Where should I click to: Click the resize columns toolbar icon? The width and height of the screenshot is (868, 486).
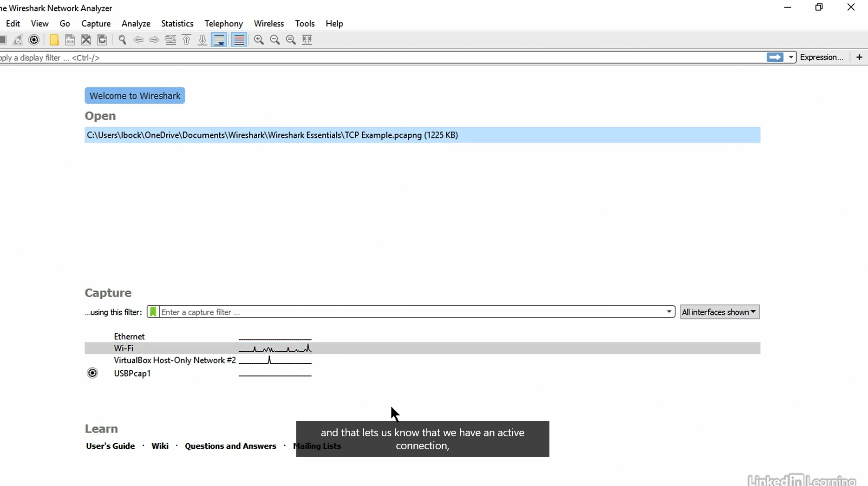tap(307, 40)
